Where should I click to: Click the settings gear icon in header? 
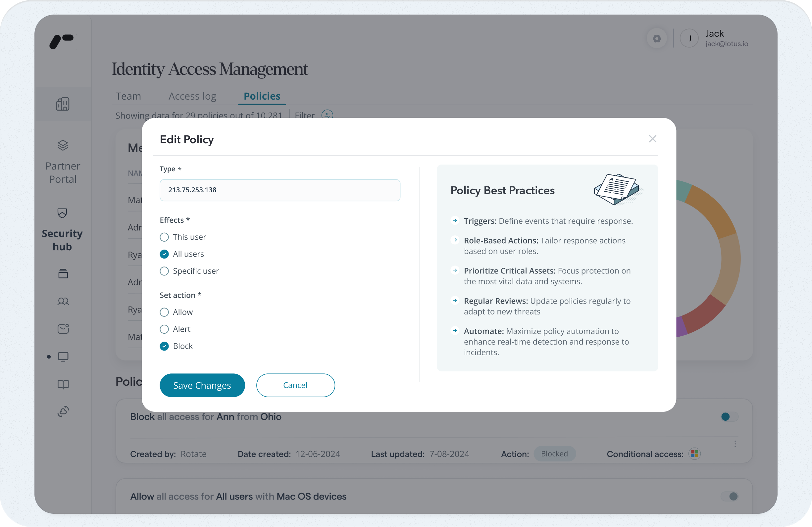pos(657,38)
